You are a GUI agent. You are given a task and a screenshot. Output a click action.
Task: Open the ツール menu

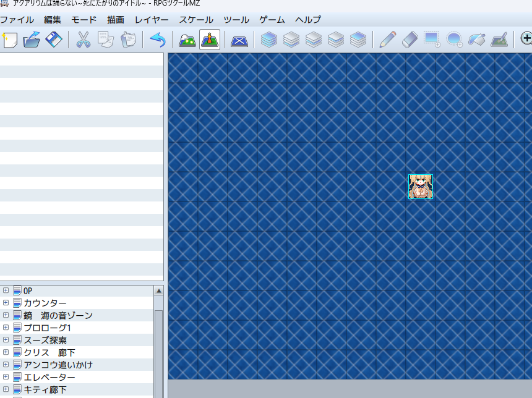[236, 20]
